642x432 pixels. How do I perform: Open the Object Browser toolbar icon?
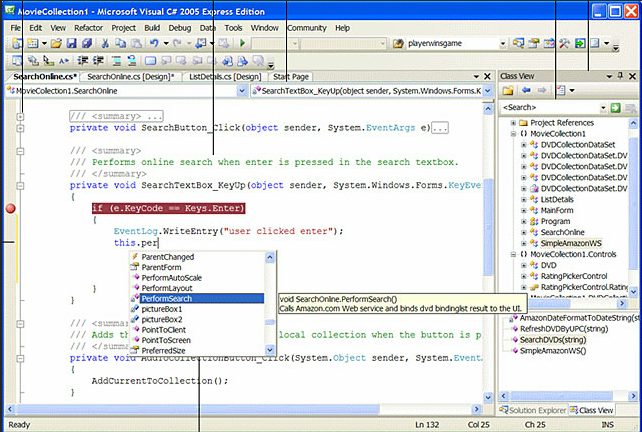point(549,43)
